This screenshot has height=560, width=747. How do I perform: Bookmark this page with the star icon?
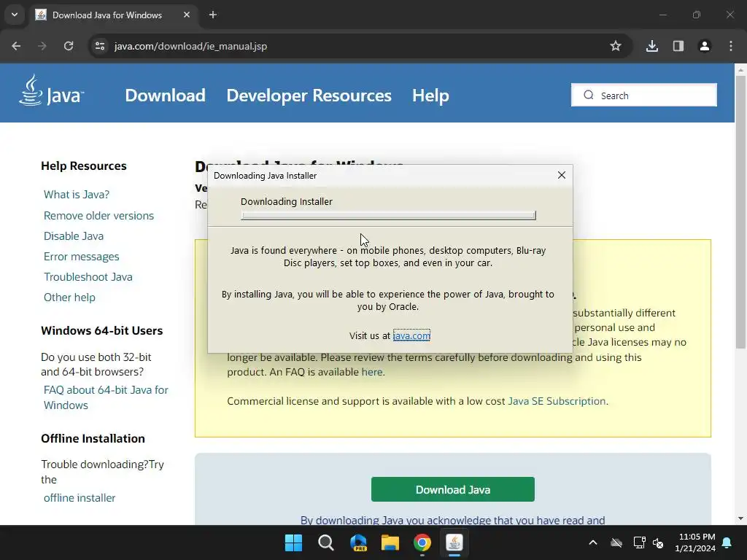tap(616, 46)
